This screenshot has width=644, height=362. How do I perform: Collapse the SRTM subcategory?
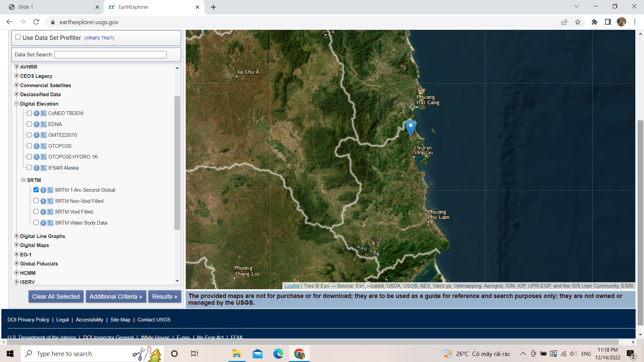click(23, 180)
